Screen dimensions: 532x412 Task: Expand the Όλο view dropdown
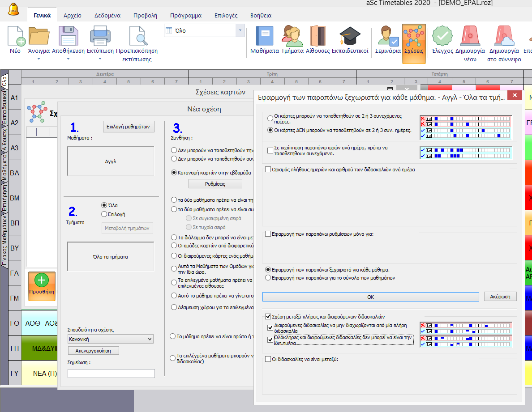point(240,30)
